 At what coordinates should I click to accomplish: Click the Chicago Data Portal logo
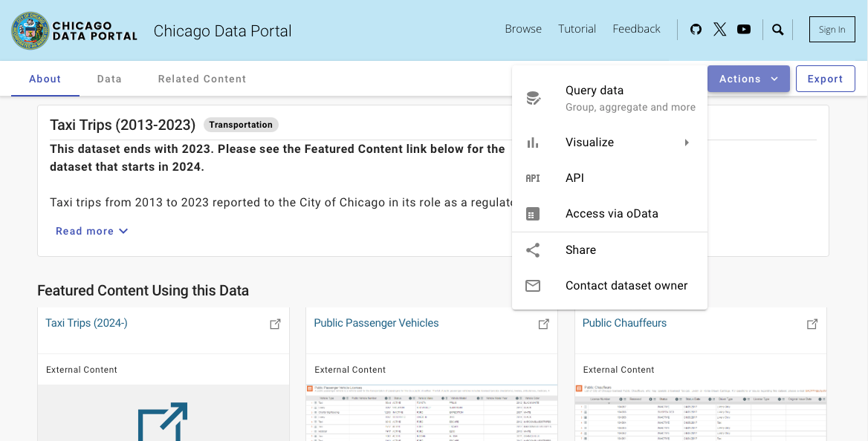tap(74, 30)
